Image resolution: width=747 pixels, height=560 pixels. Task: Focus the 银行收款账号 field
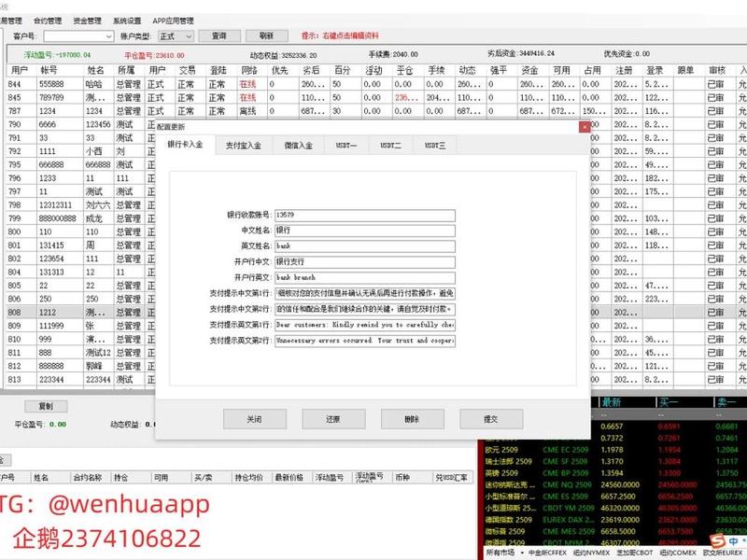click(365, 216)
